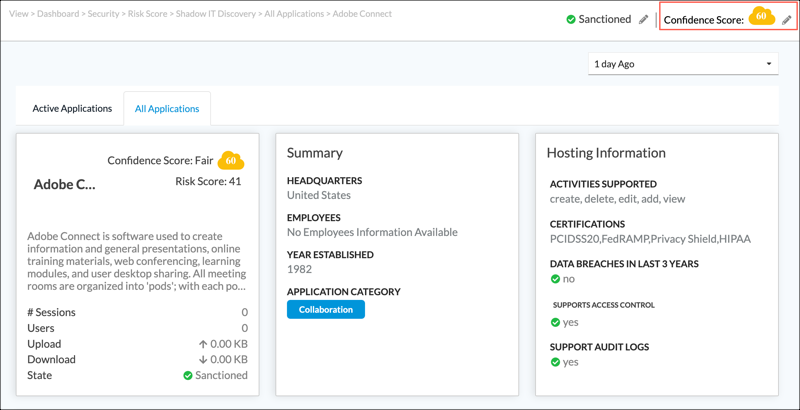800x410 pixels.
Task: Click the certifications list 'PCIDSS20,FedRAMP...'
Action: pos(651,239)
